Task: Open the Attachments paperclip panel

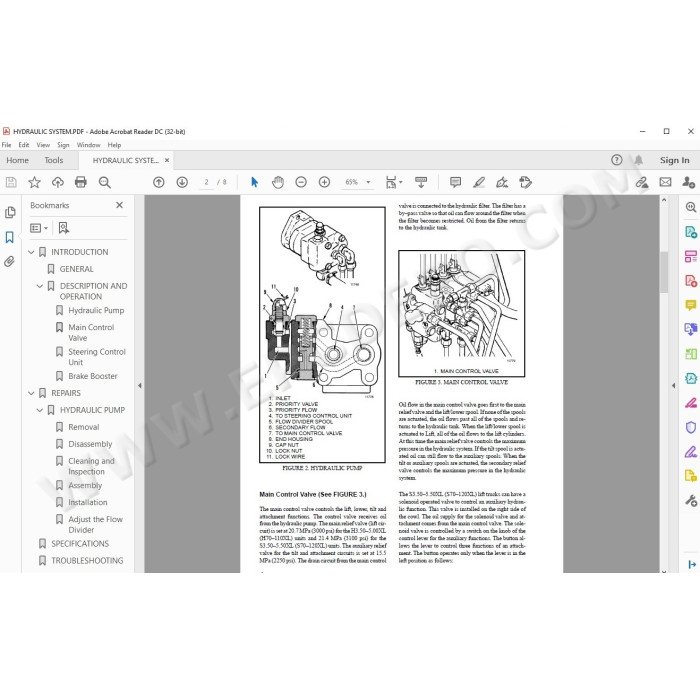Action: (x=9, y=261)
